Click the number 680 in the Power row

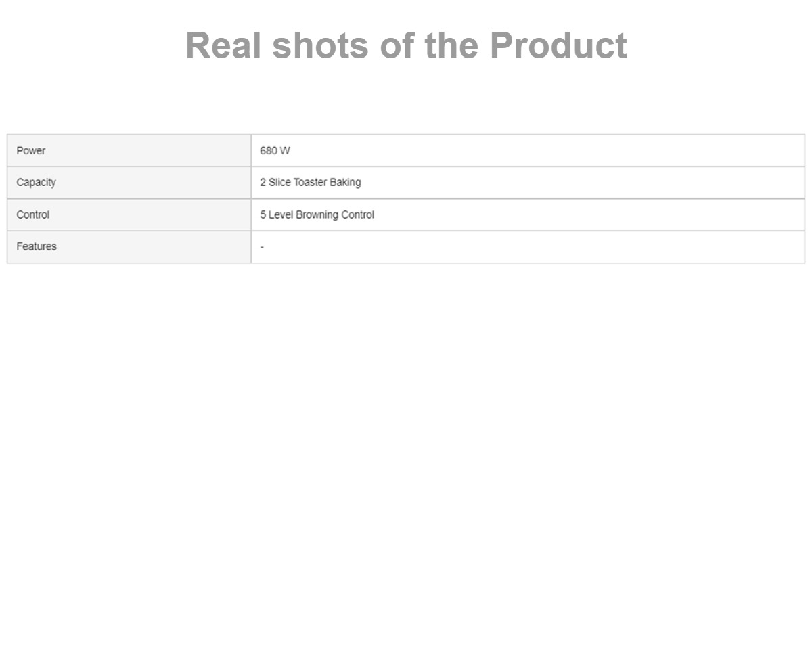click(269, 150)
